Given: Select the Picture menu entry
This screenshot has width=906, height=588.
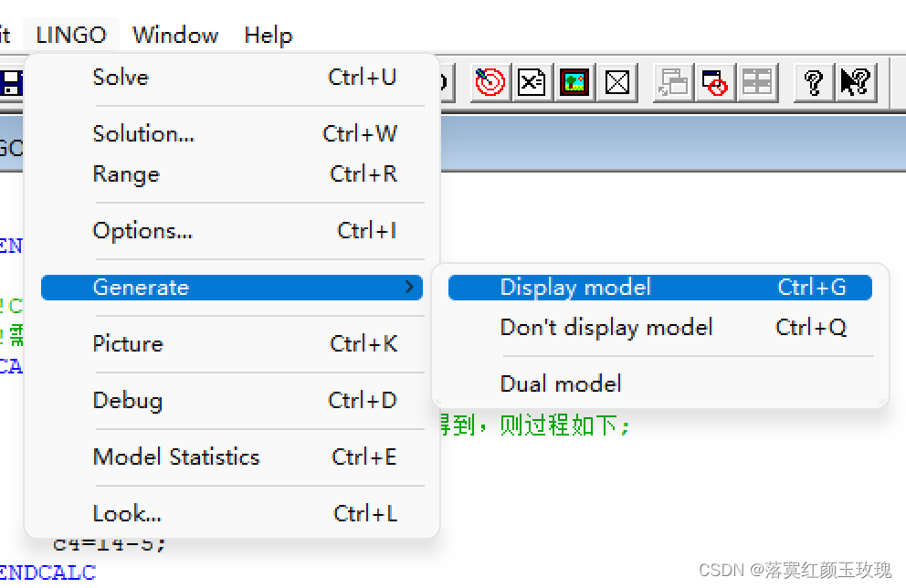Looking at the screenshot, I should click(232, 343).
